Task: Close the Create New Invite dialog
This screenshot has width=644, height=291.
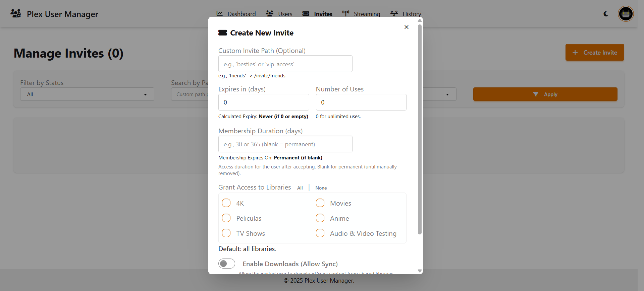Action: click(406, 27)
